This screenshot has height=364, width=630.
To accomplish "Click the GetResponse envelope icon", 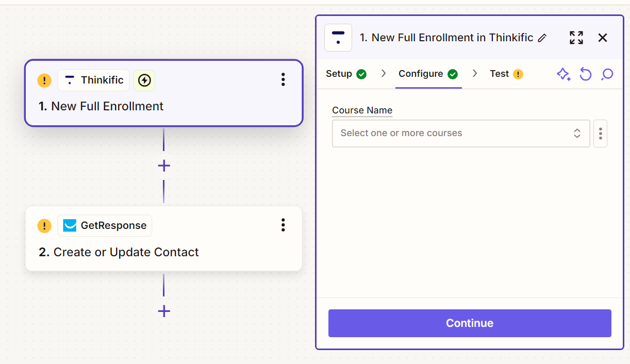I will [69, 225].
